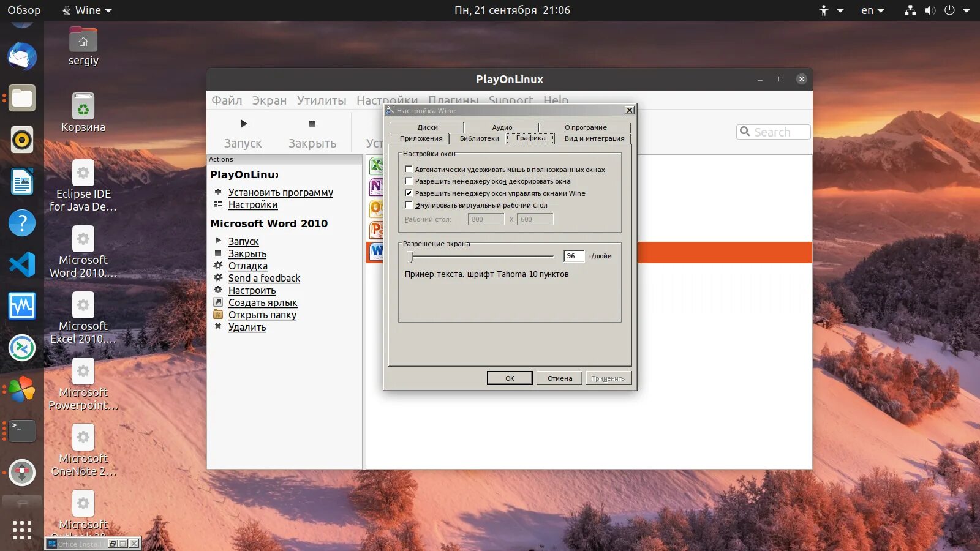Open Terminal from the dock
The height and width of the screenshot is (551, 980).
click(x=22, y=431)
